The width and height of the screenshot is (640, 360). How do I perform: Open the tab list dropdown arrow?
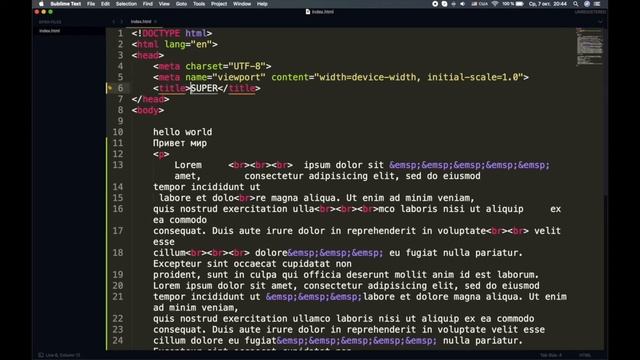tap(600, 21)
